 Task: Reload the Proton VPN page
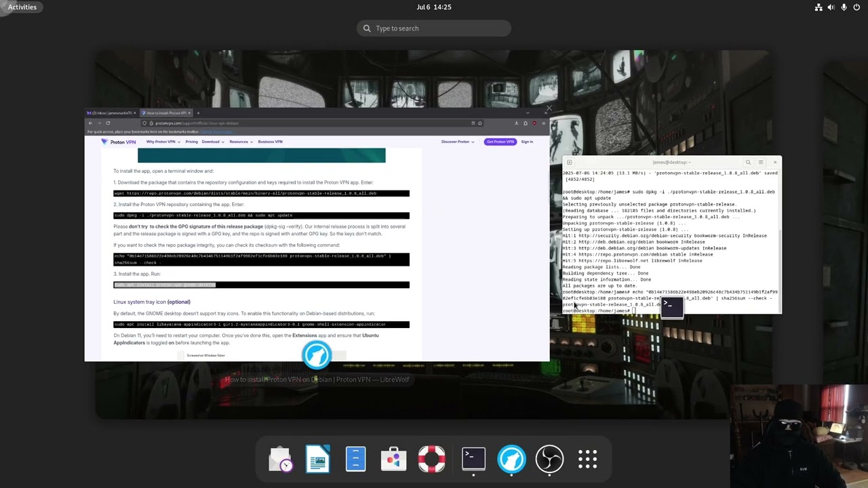108,123
